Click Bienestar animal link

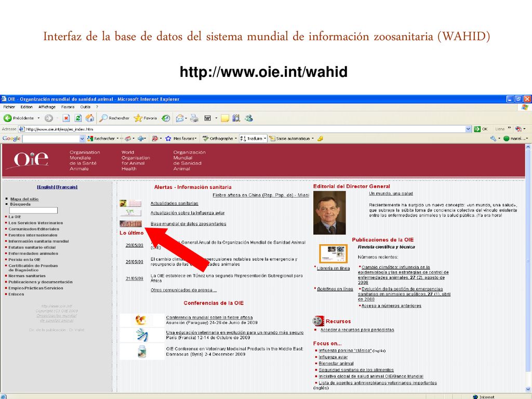click(336, 363)
